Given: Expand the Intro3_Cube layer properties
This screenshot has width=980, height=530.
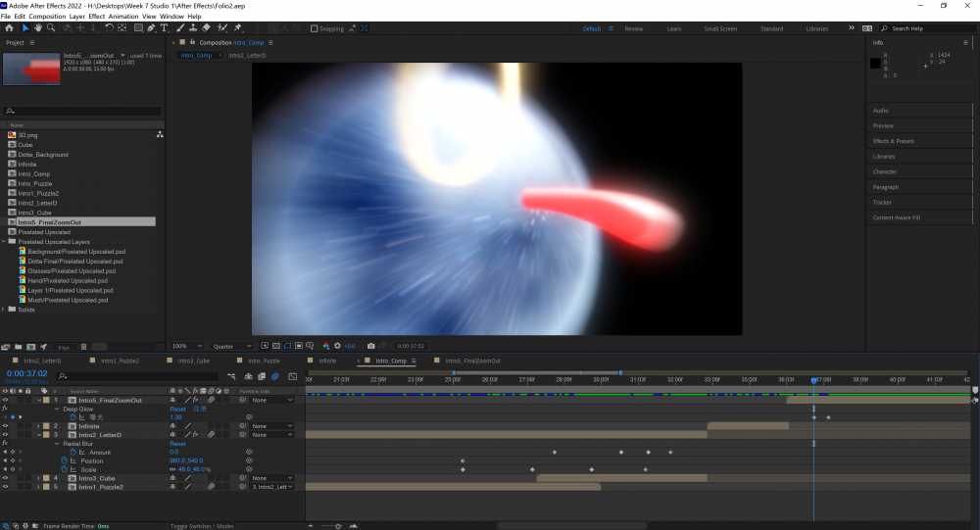Looking at the screenshot, I should pyautogui.click(x=39, y=478).
